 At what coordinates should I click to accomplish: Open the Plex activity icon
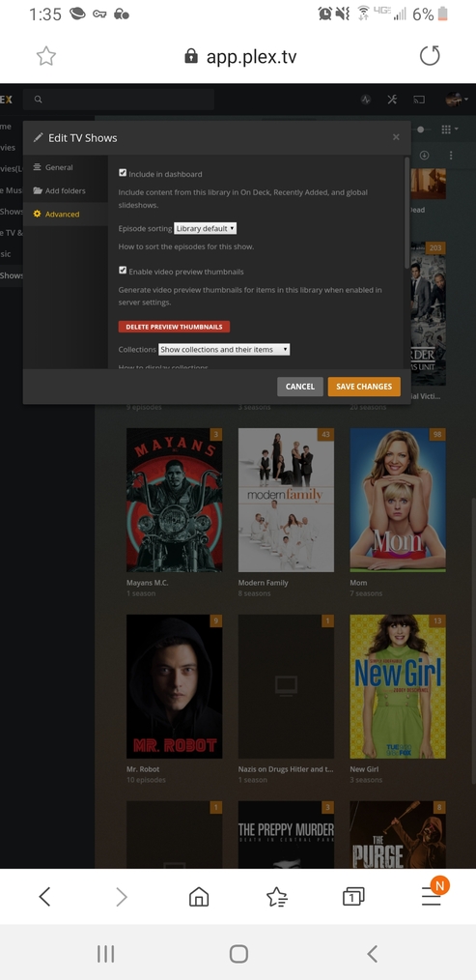366,100
